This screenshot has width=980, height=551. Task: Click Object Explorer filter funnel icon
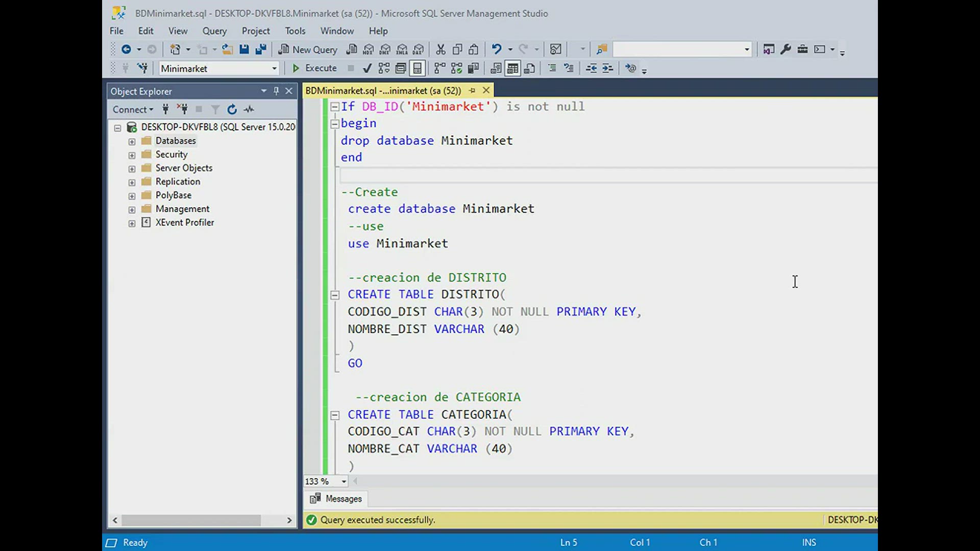(x=215, y=109)
